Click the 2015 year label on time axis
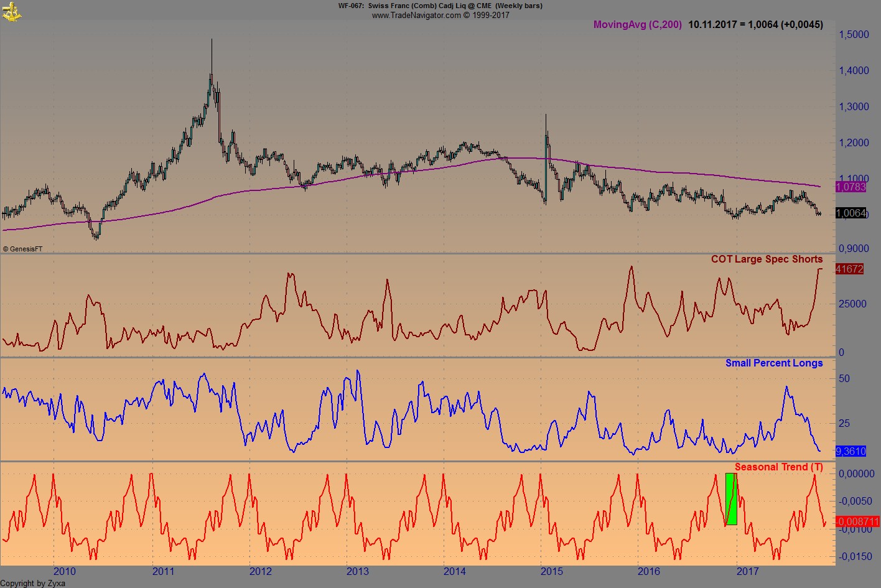The width and height of the screenshot is (881, 588). [551, 572]
